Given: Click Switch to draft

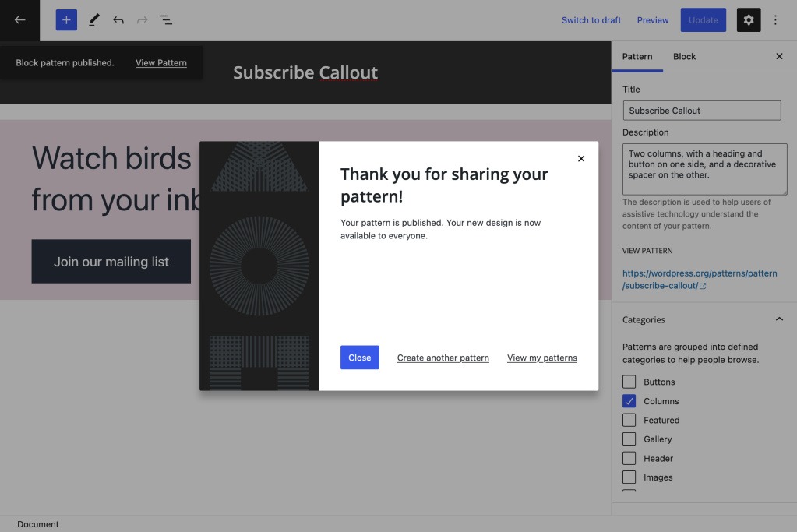Looking at the screenshot, I should point(591,20).
